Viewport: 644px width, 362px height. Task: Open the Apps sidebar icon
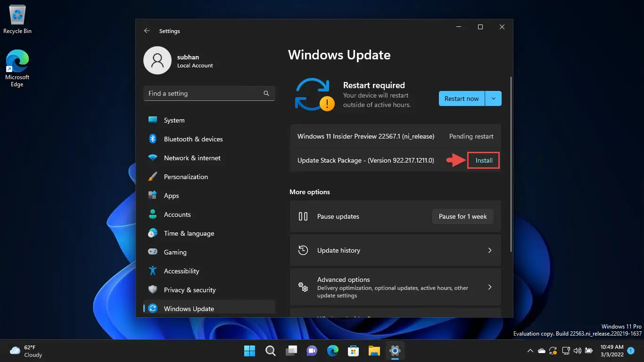[x=153, y=196]
